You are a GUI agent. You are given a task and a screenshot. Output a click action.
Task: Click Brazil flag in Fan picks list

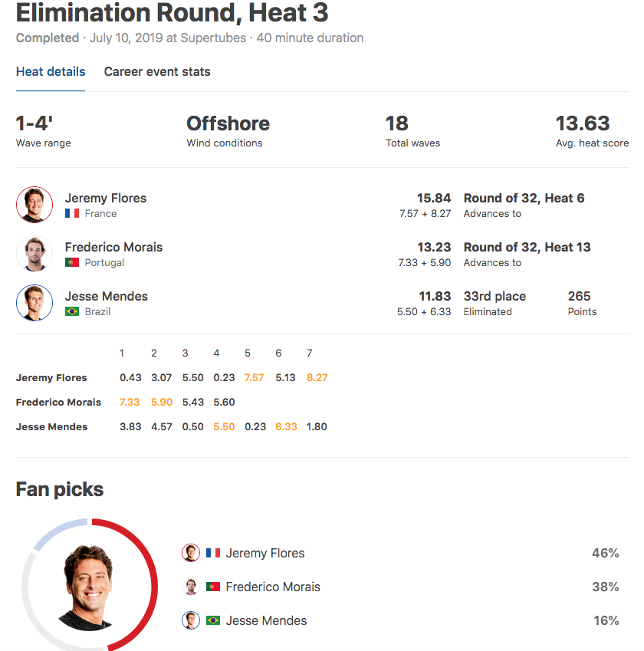tap(213, 620)
